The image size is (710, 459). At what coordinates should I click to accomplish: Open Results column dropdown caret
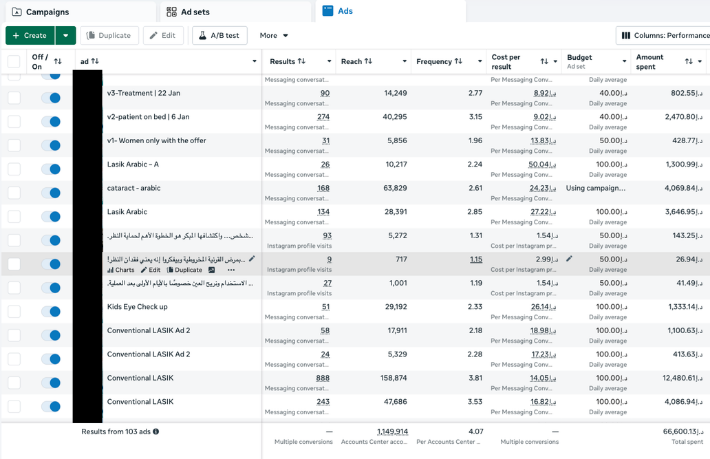(x=329, y=61)
